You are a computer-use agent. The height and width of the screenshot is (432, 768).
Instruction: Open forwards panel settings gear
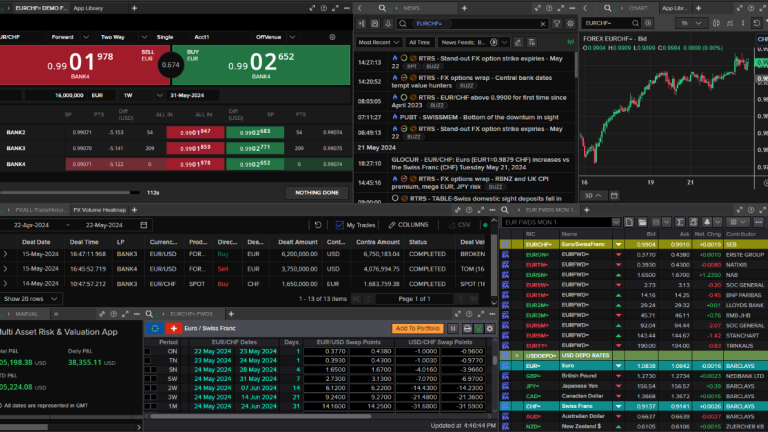coord(489,329)
